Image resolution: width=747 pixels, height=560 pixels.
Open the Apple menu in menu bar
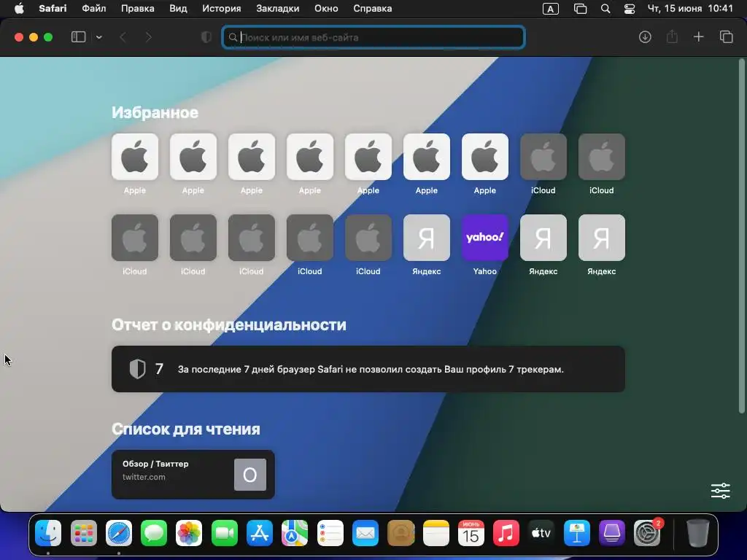click(x=19, y=9)
